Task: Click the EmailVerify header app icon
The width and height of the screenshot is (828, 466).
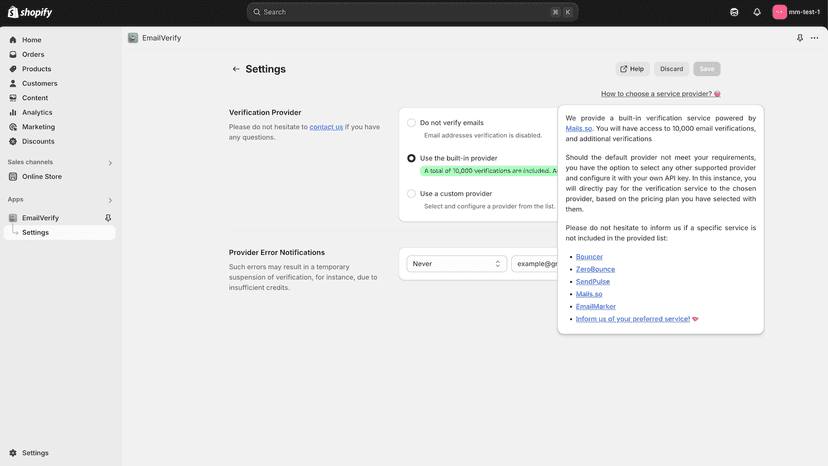Action: tap(133, 38)
